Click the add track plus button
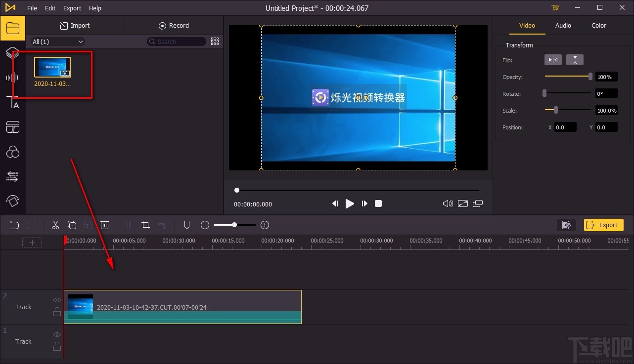The width and height of the screenshot is (634, 364). tap(32, 242)
